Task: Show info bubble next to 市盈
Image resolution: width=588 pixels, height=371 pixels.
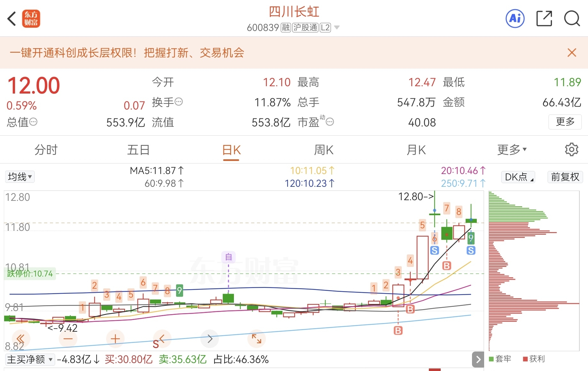Action: click(330, 122)
